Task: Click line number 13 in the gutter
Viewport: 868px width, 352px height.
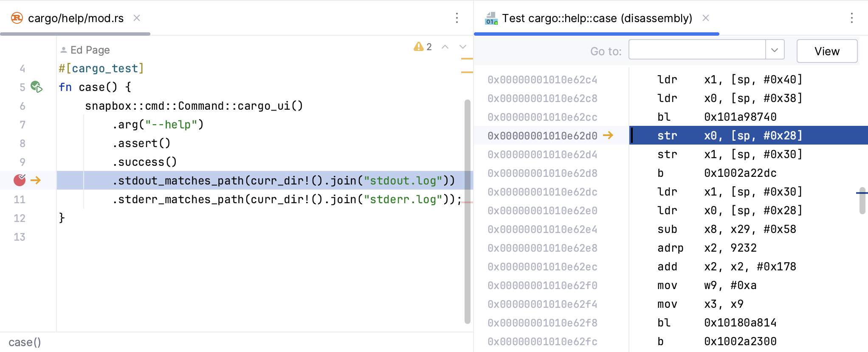Action: (20, 237)
